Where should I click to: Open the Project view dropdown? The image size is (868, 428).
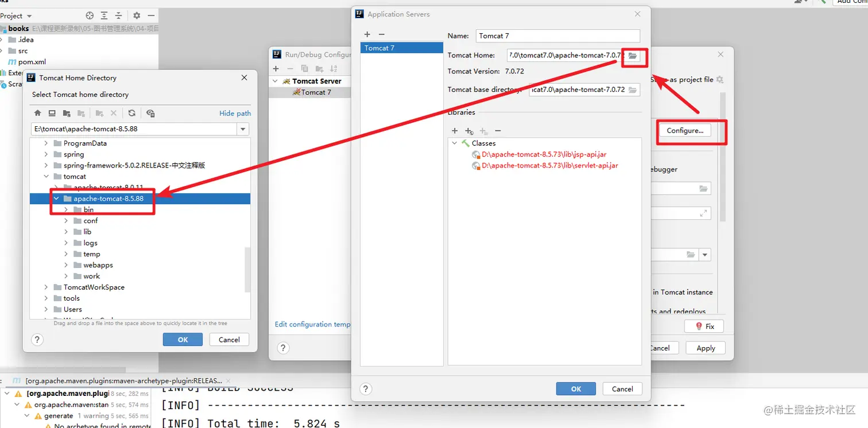click(15, 15)
